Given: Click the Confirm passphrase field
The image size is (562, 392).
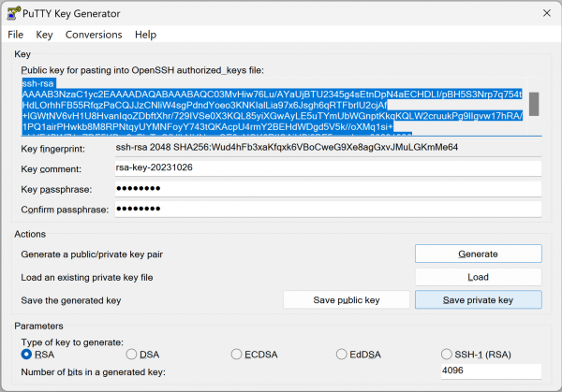Looking at the screenshot, I should [x=328, y=209].
